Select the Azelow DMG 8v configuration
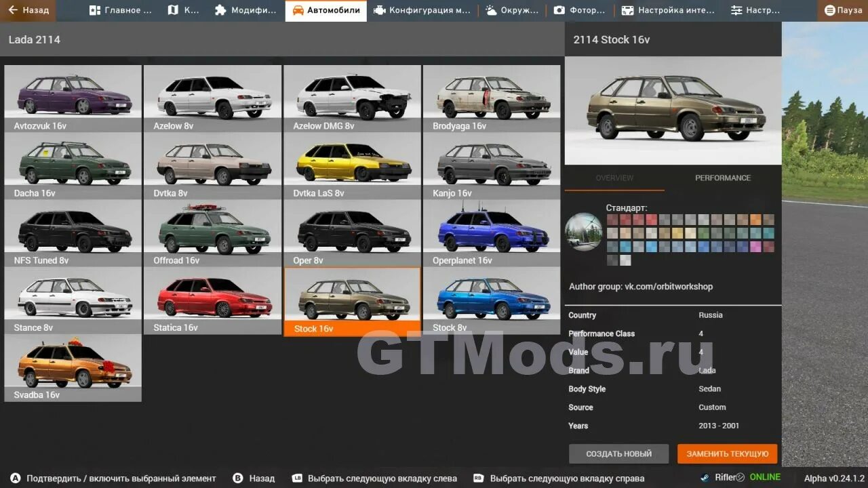 [352, 98]
